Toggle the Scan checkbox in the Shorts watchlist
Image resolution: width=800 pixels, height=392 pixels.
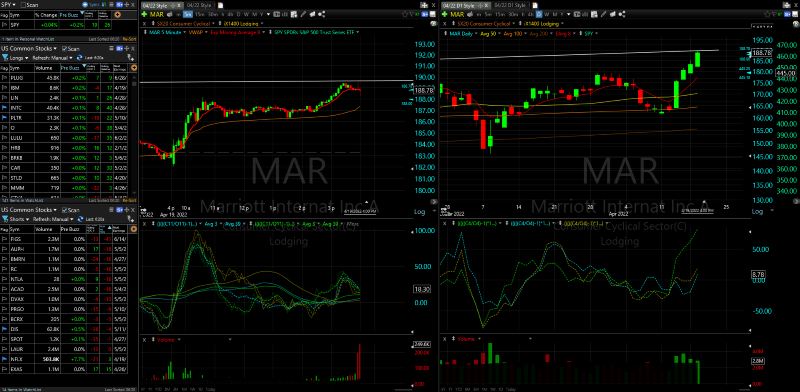tap(64, 210)
